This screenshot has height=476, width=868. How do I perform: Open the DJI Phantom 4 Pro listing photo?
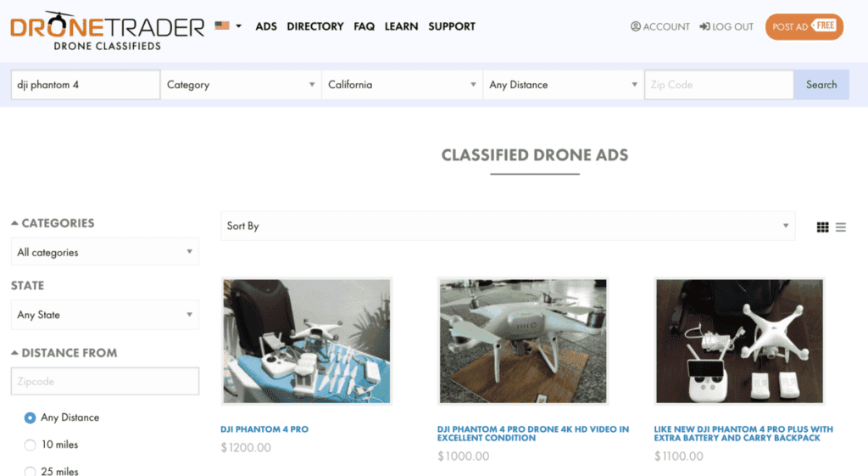(x=307, y=341)
